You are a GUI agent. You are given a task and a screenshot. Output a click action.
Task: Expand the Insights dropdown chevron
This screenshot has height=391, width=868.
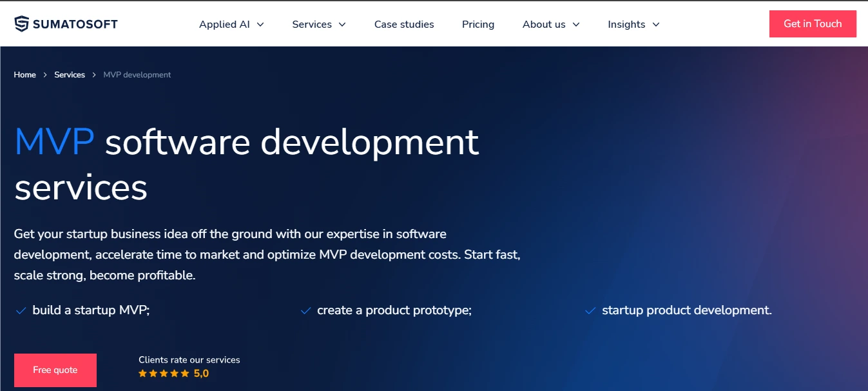(656, 25)
